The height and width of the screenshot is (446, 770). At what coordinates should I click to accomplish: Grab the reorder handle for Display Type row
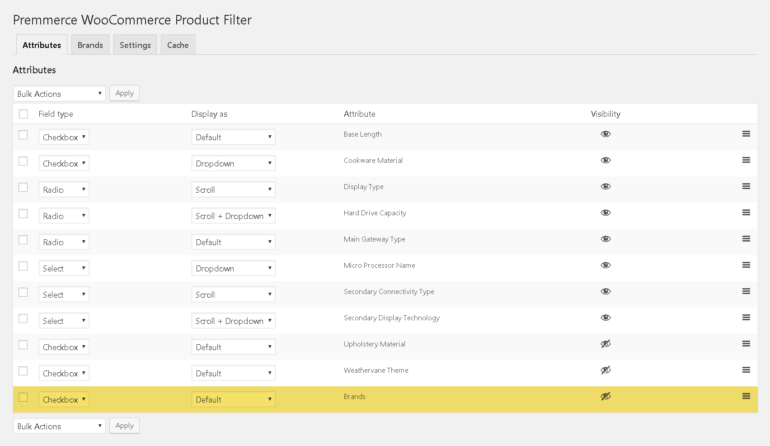(x=746, y=186)
